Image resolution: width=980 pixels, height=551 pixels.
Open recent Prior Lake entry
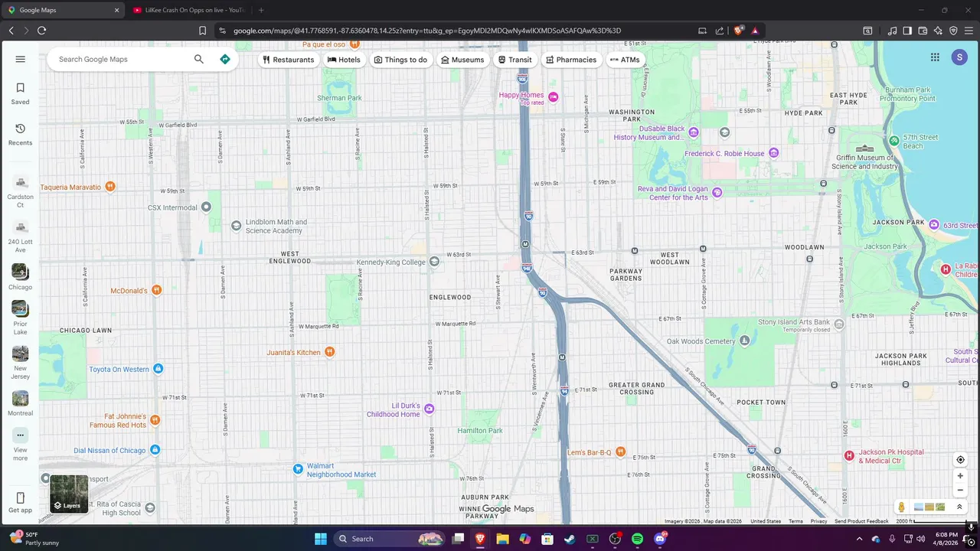[x=21, y=318]
